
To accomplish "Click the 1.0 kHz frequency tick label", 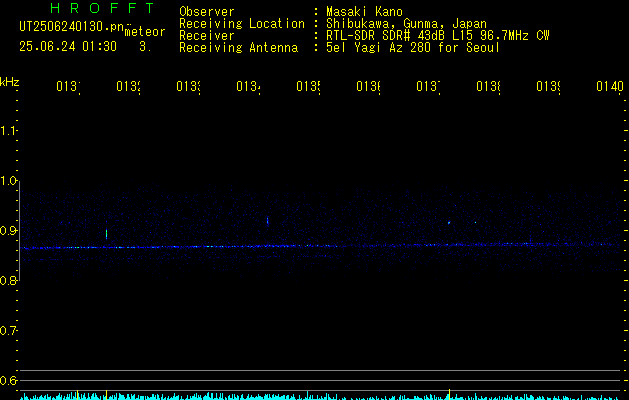I will point(8,181).
